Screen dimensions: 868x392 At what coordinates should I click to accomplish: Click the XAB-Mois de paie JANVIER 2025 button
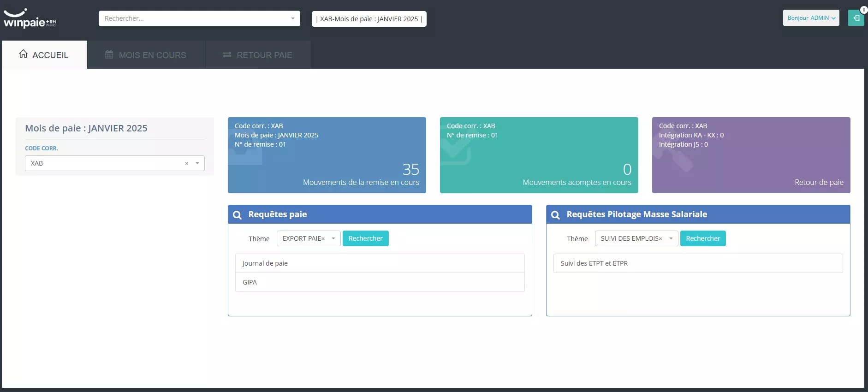(x=369, y=19)
